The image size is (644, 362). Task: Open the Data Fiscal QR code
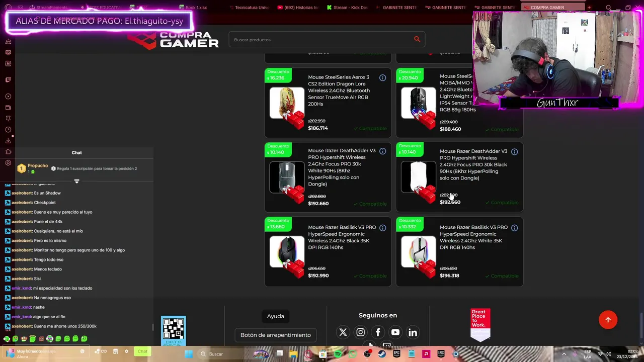click(174, 331)
